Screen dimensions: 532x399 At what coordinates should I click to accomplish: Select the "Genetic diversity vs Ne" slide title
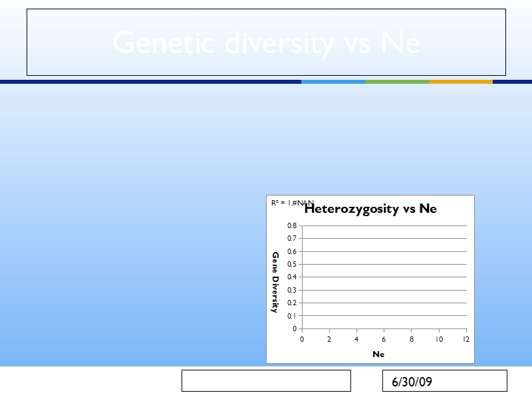point(267,43)
